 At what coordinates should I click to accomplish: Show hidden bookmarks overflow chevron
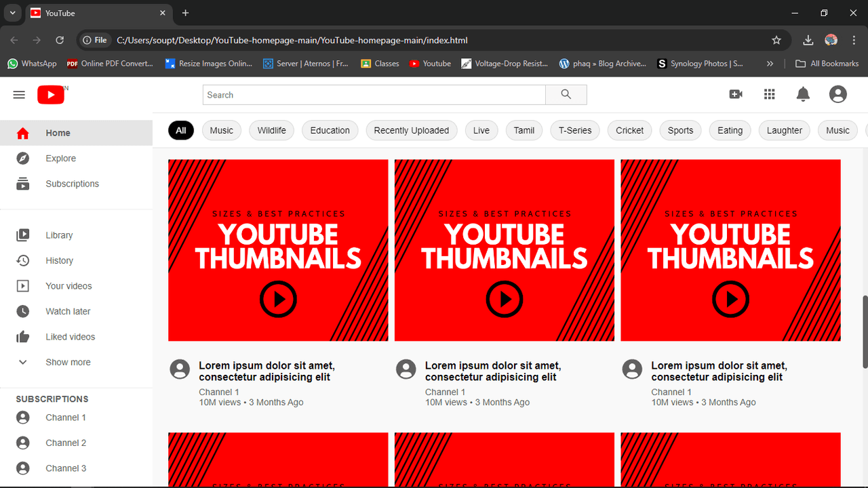coord(770,64)
